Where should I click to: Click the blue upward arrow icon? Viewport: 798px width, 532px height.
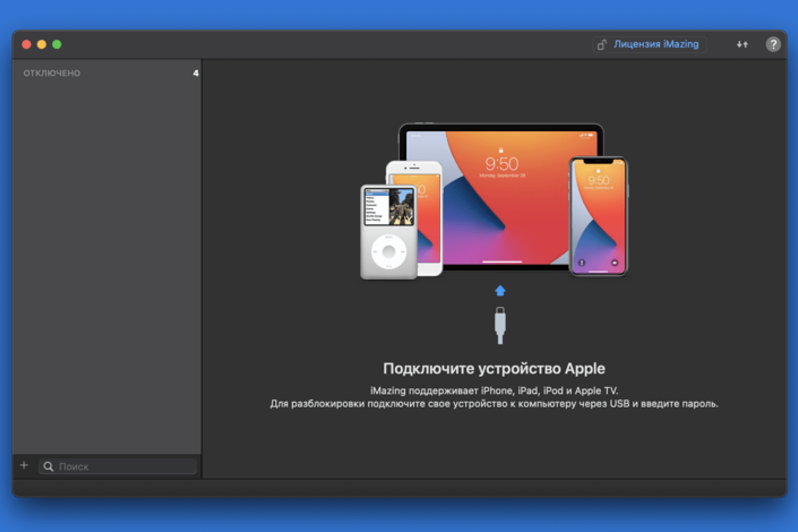500,291
